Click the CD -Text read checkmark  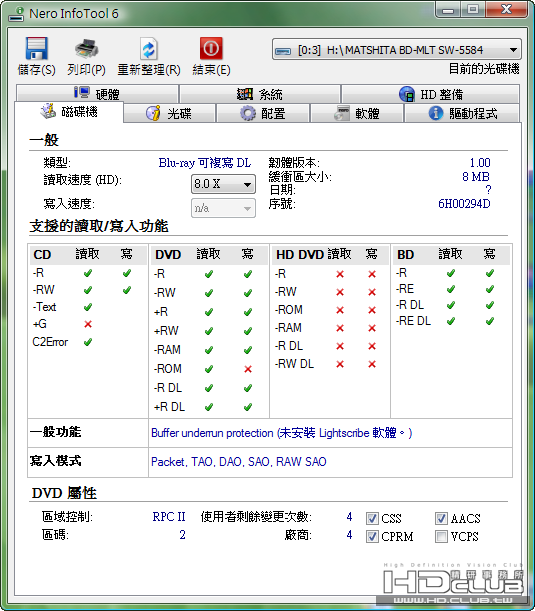88,307
